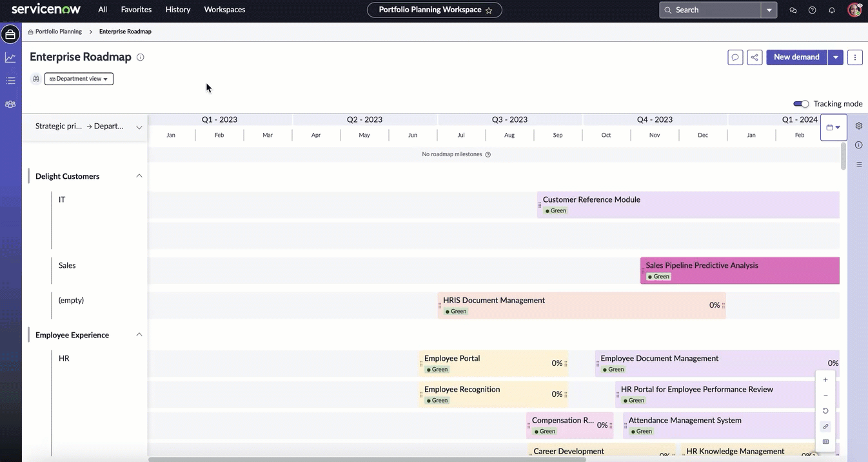Image resolution: width=868 pixels, height=462 pixels.
Task: Zoom out with the minus icon
Action: [825, 396]
